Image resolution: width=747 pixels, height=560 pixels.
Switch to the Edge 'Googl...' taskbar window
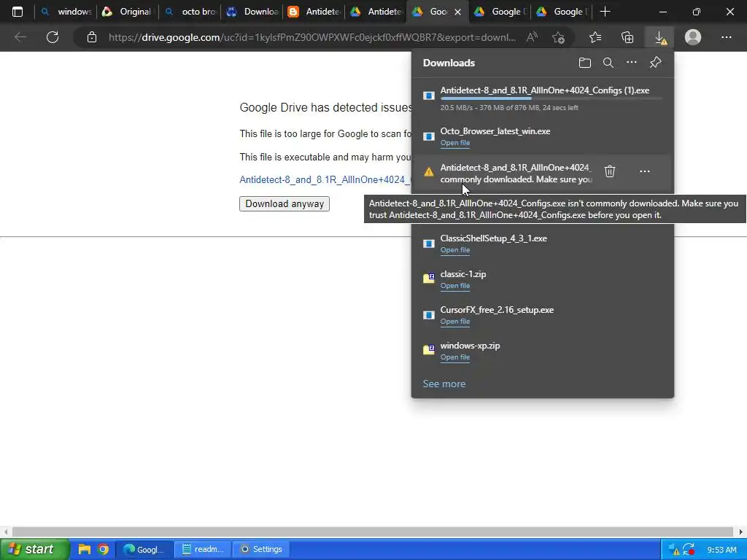point(144,550)
